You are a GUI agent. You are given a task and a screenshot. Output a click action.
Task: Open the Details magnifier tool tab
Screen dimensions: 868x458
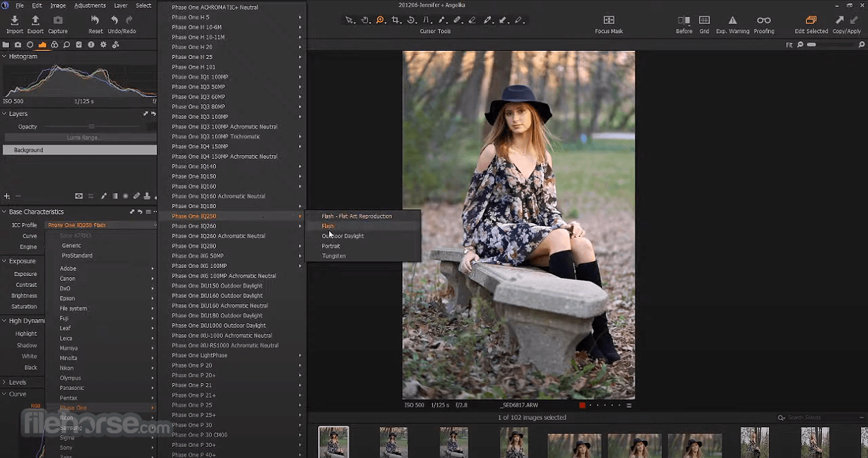point(67,45)
